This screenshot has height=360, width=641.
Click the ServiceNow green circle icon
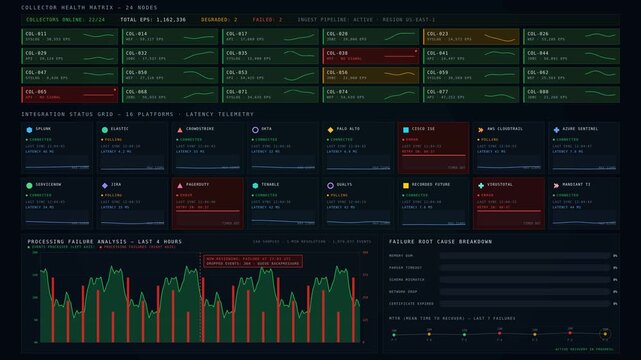click(29, 186)
